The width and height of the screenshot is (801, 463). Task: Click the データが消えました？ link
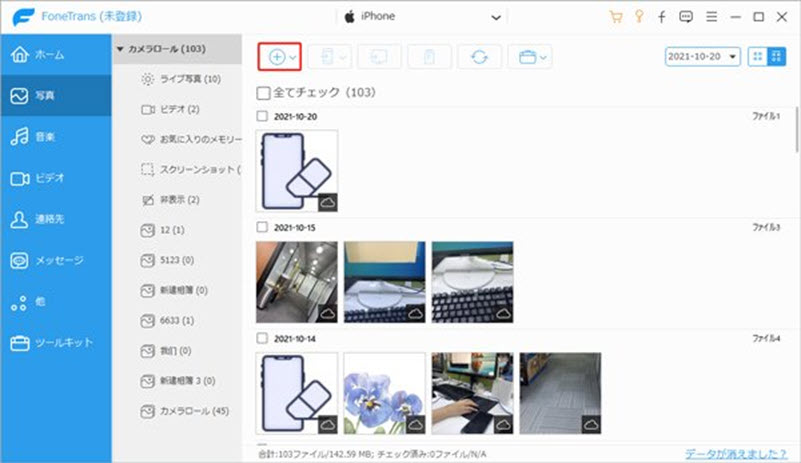pos(736,454)
